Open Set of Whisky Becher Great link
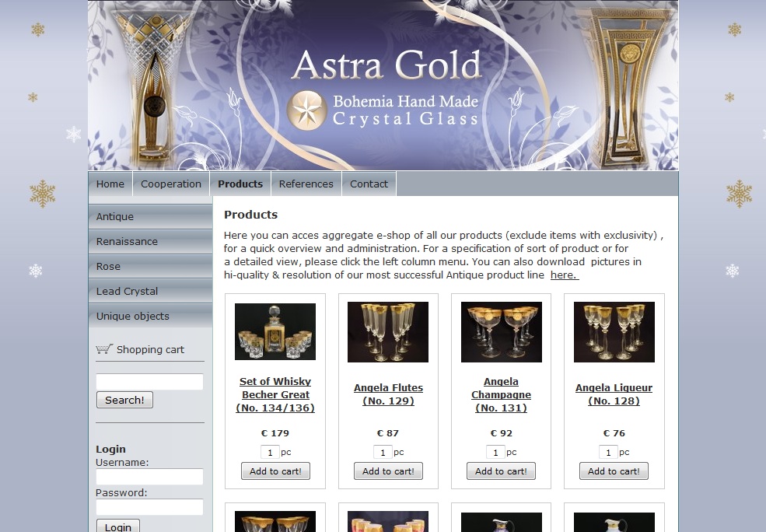 click(275, 394)
